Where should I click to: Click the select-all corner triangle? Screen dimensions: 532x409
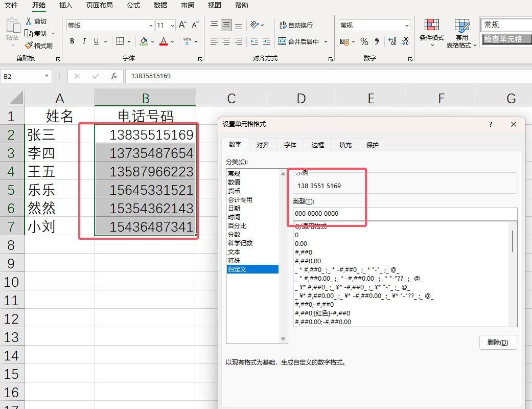point(16,98)
